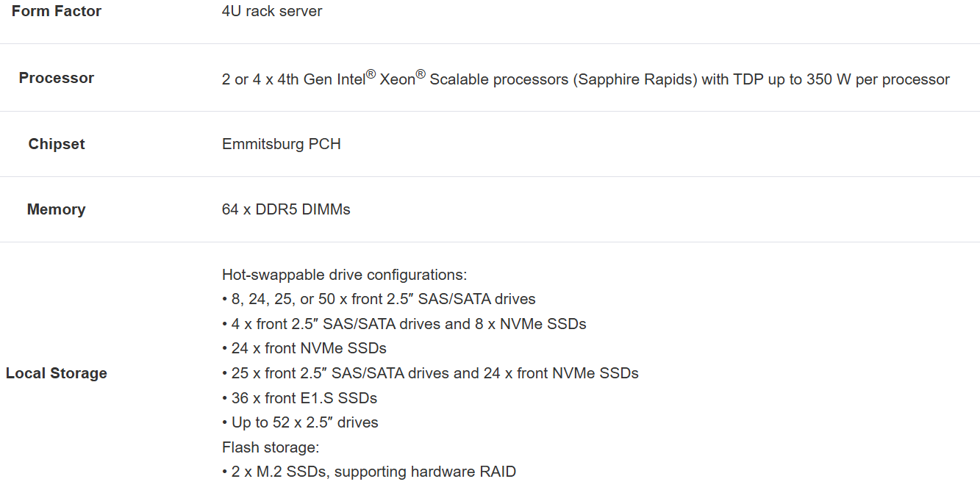Click the Memory row label
This screenshot has width=980, height=501.
point(57,209)
